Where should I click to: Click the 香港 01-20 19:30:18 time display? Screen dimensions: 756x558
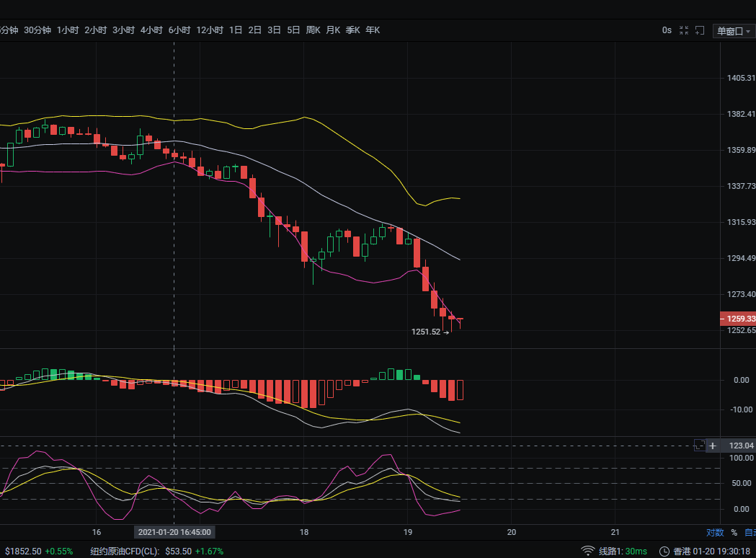pyautogui.click(x=711, y=551)
